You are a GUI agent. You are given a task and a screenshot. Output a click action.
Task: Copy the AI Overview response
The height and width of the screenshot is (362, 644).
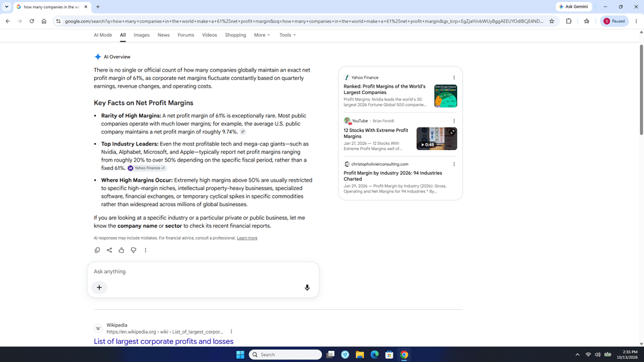pyautogui.click(x=97, y=250)
